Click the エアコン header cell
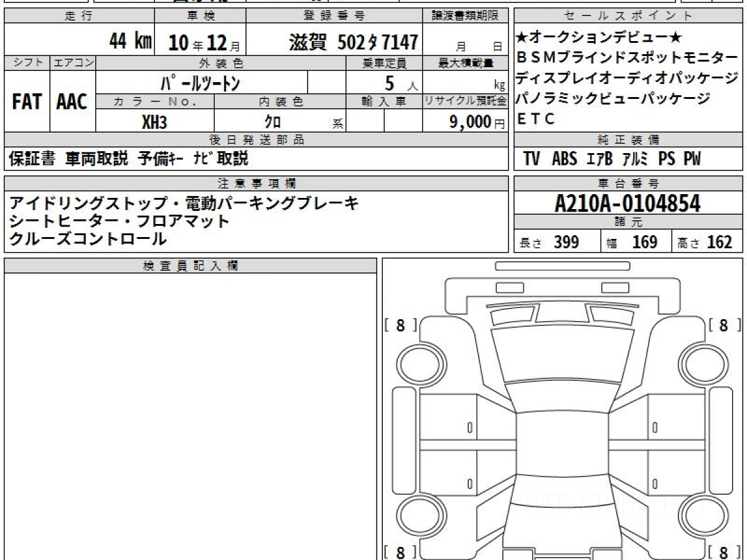747x560 pixels. pos(73,62)
